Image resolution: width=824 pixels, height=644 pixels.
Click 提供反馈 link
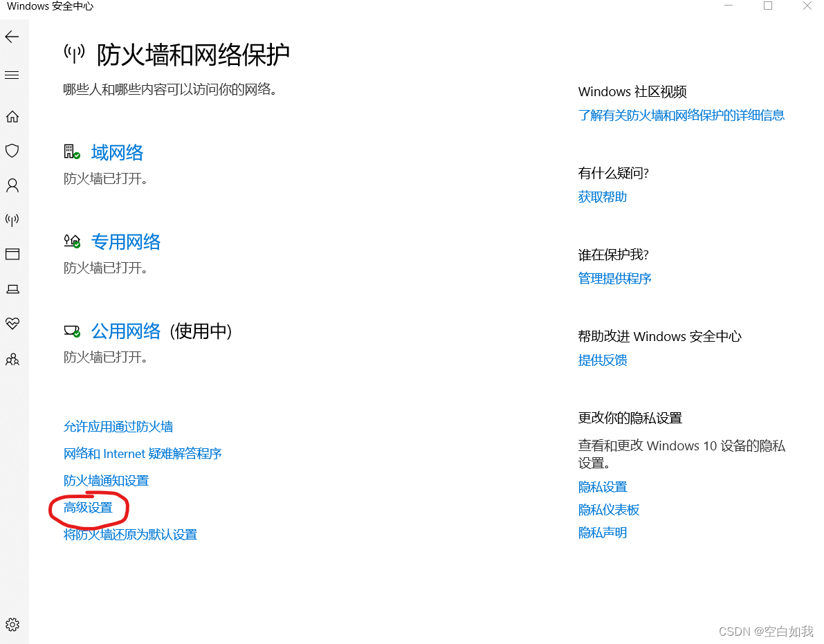[x=602, y=360]
